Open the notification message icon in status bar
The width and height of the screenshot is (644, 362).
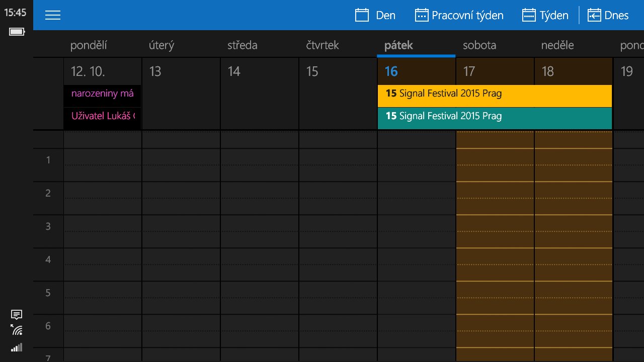pyautogui.click(x=17, y=315)
